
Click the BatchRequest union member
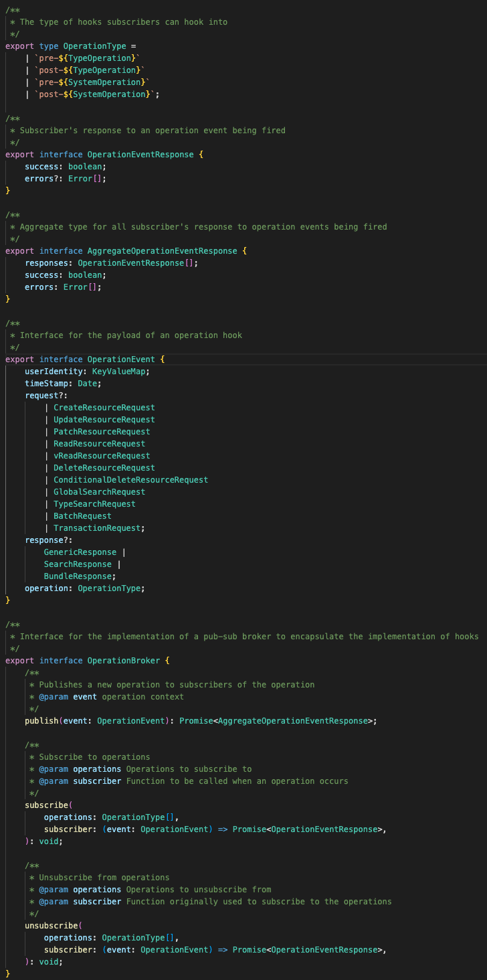82,516
